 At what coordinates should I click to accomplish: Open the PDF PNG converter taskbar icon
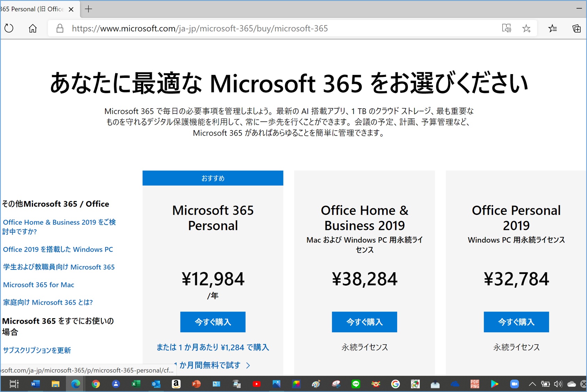[475, 384]
